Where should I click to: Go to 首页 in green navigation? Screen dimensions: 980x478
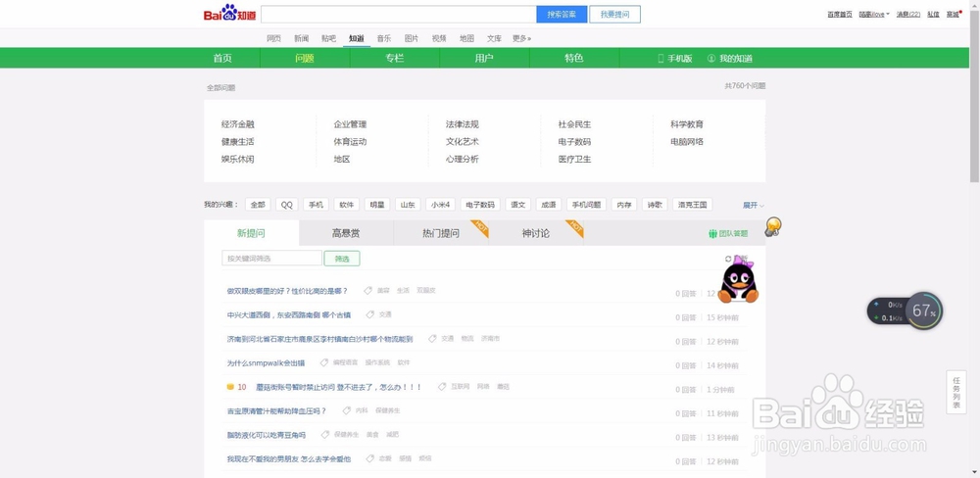click(x=222, y=58)
